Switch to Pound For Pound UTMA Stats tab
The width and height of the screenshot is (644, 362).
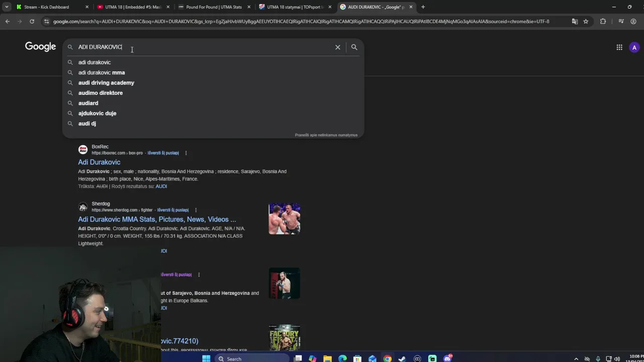tap(214, 7)
